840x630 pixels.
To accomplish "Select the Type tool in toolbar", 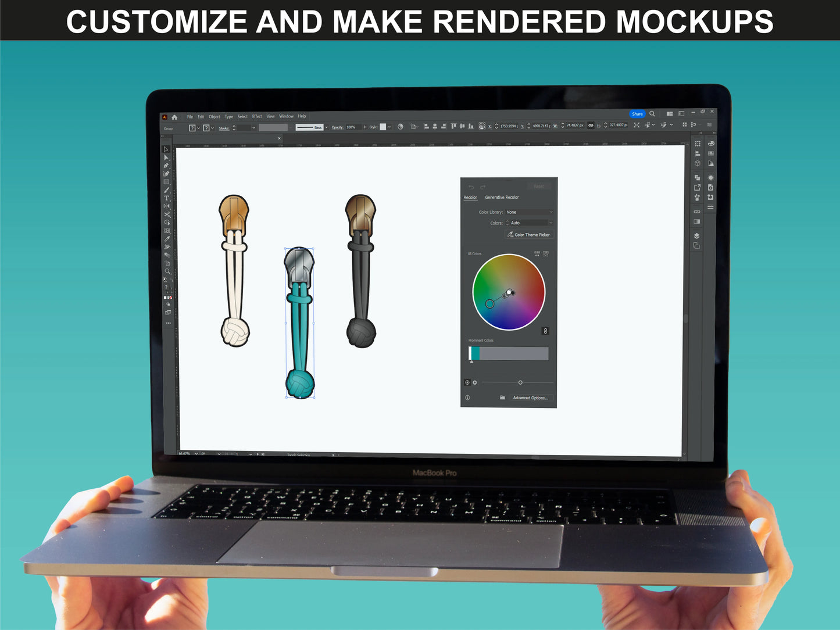I will (x=166, y=198).
